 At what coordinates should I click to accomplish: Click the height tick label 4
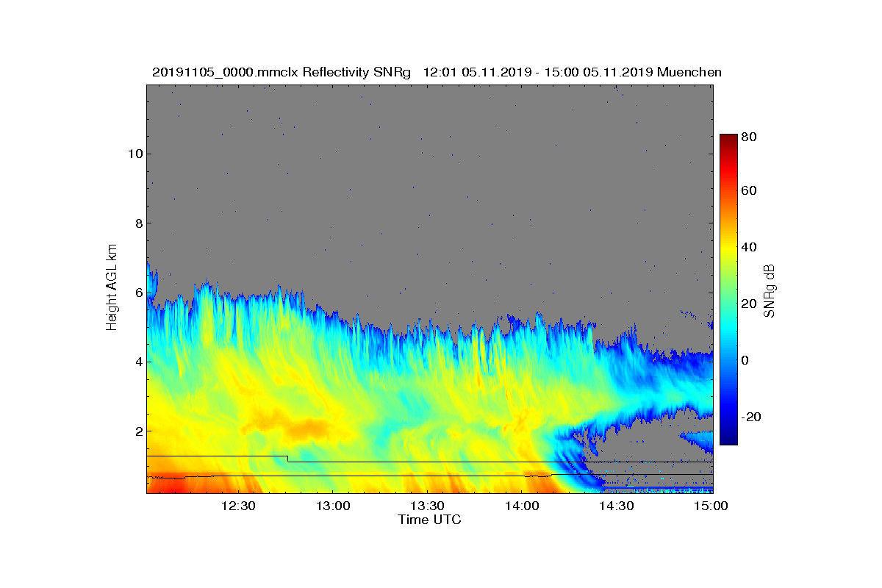137,362
